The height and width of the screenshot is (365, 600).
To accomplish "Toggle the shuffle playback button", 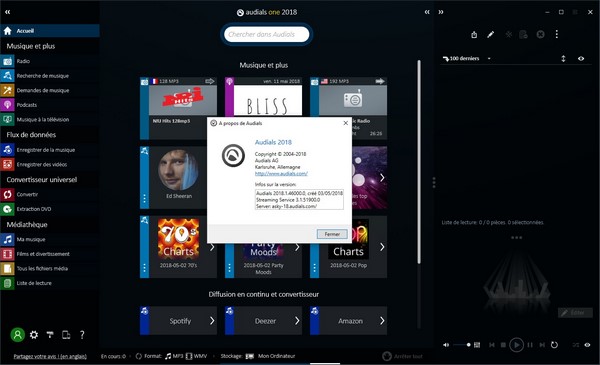I will coord(576,345).
